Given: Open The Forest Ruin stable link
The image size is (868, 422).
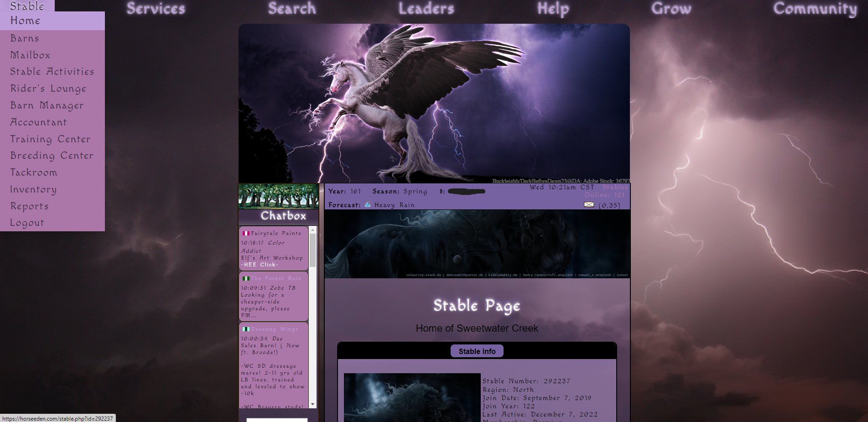Looking at the screenshot, I should [x=276, y=278].
